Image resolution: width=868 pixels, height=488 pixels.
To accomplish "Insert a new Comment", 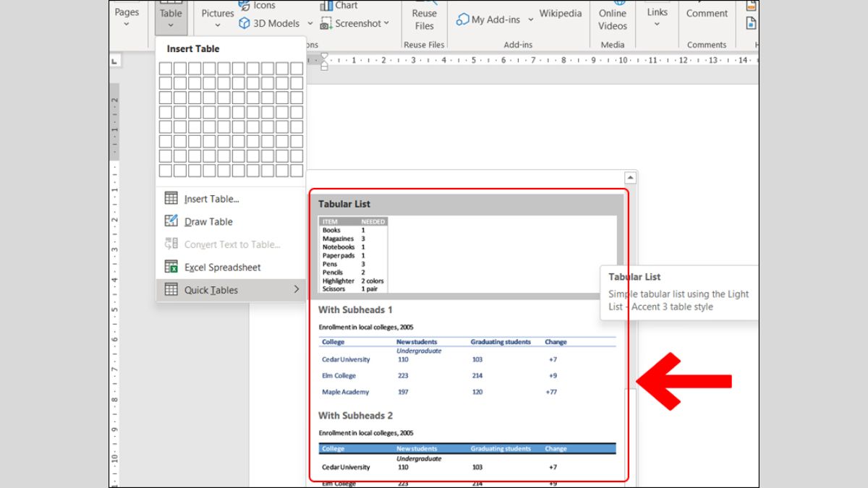I will 707,13.
